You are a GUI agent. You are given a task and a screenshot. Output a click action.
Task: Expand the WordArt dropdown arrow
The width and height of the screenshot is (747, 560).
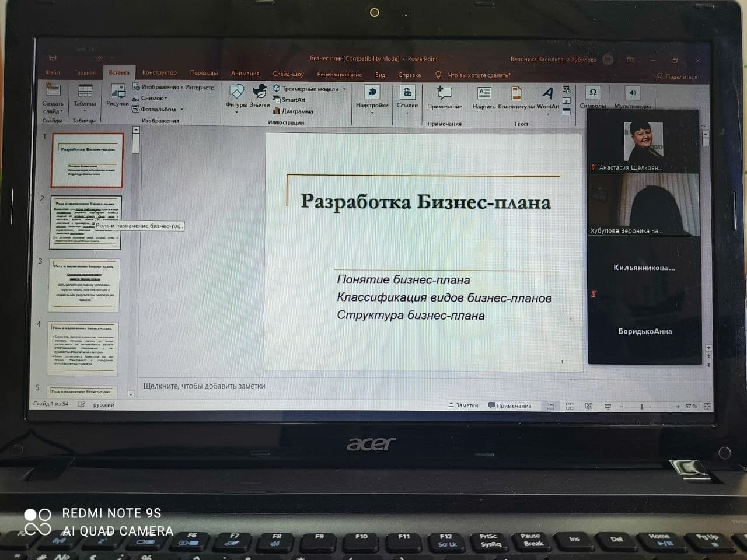tap(548, 113)
